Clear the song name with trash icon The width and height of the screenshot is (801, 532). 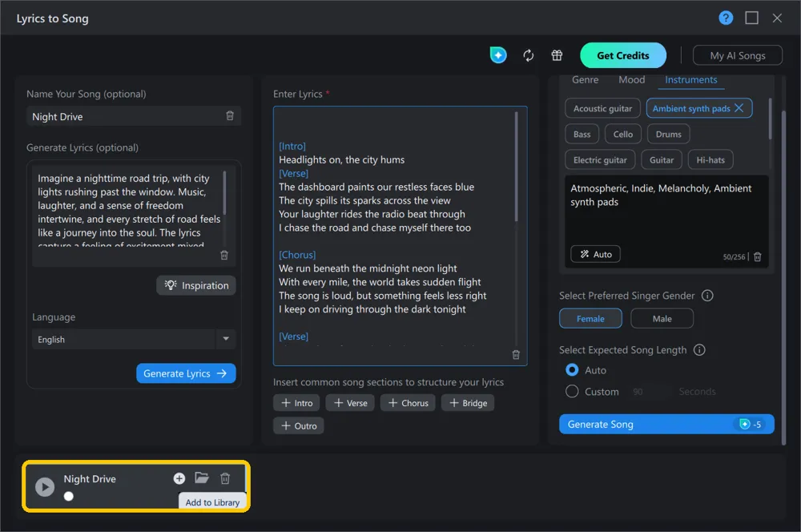coord(230,115)
